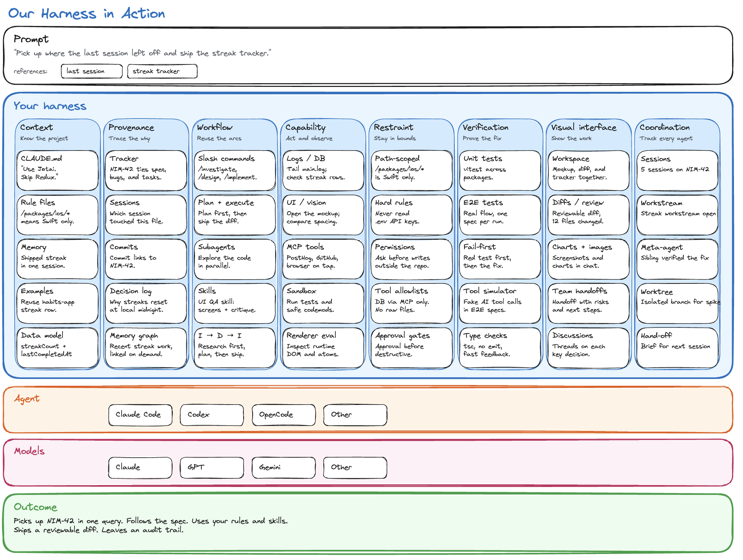743x560 pixels.
Task: Open the Fail-first card
Action: (x=500, y=259)
